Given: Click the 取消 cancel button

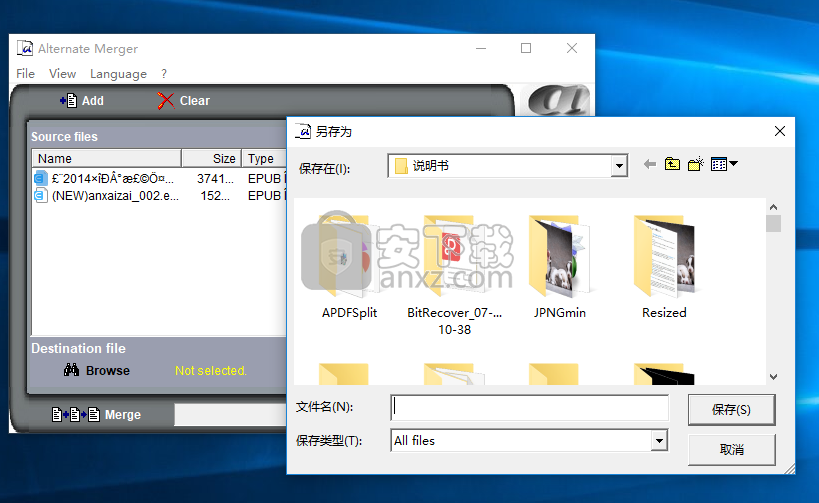Looking at the screenshot, I should pos(731,449).
